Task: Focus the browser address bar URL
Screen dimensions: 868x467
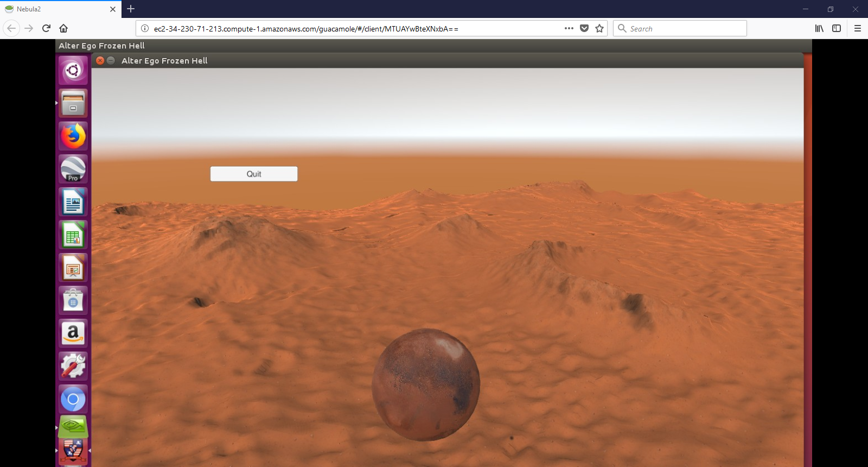Action: click(306, 29)
